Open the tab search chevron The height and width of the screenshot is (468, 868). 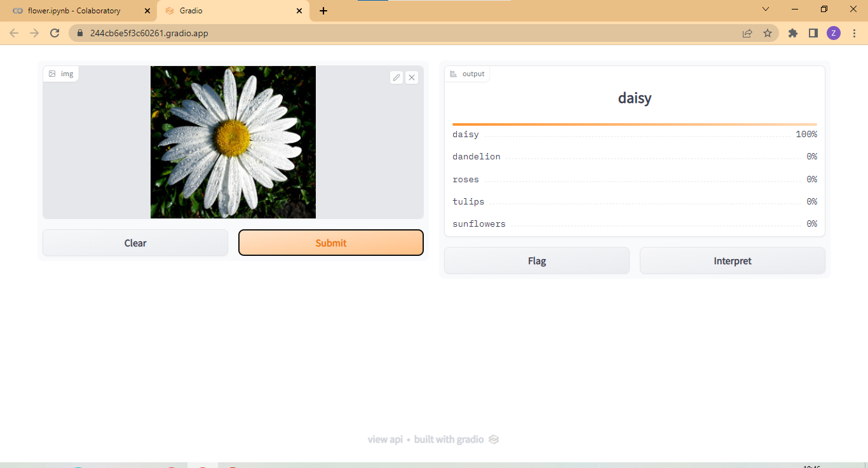coord(766,10)
